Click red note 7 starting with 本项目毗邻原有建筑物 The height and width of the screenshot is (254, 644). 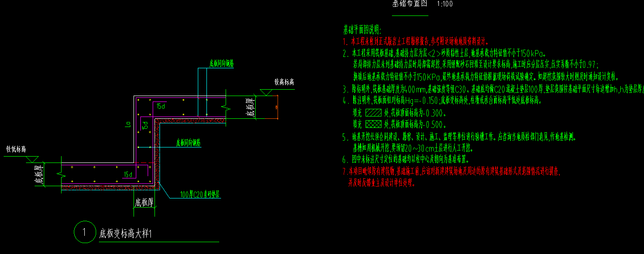(452, 172)
